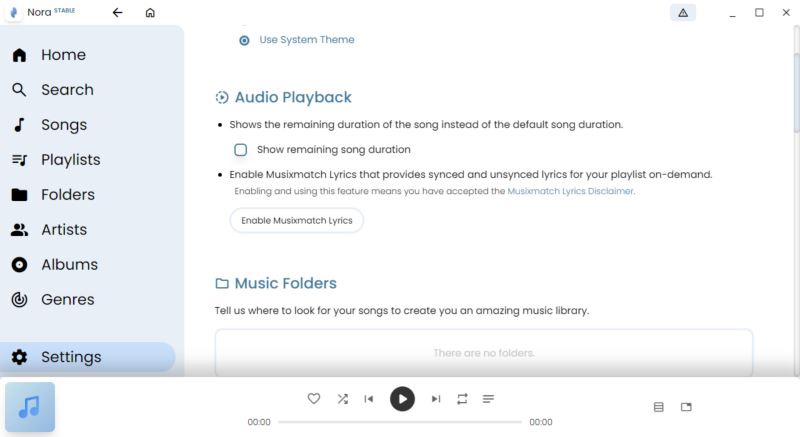Click the Folders icon in sidebar
The height and width of the screenshot is (437, 800).
[x=19, y=195]
